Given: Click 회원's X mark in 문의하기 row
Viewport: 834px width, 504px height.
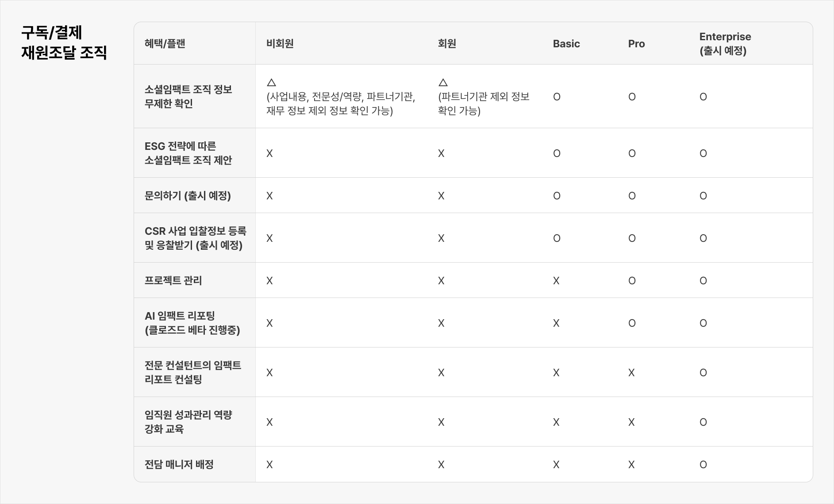Looking at the screenshot, I should coord(441,196).
